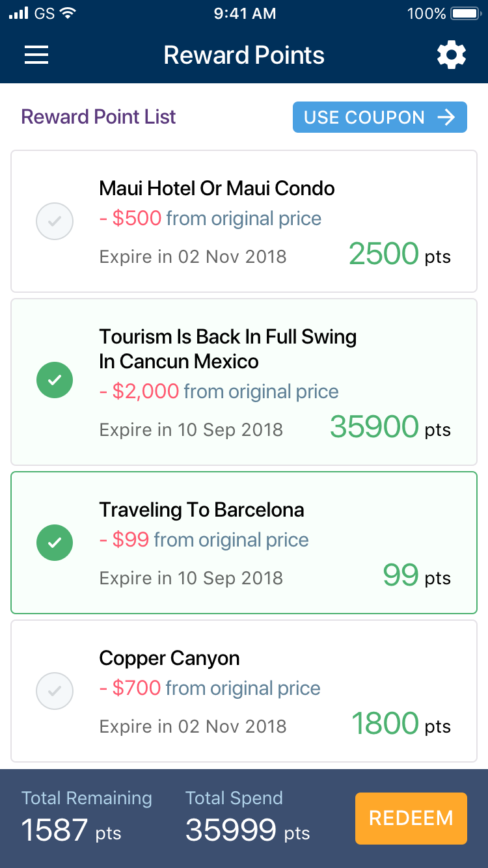Select the Maui Hotel reward checkbox
488x868 pixels.
55,221
